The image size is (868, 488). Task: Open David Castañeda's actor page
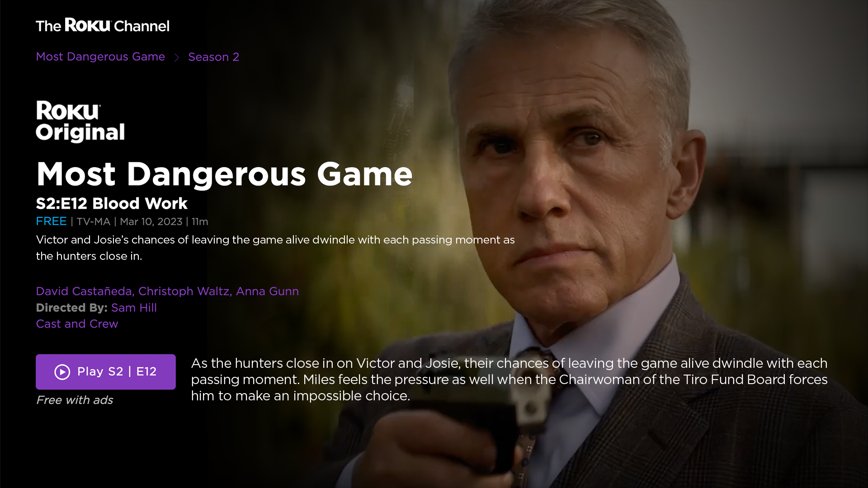[84, 291]
